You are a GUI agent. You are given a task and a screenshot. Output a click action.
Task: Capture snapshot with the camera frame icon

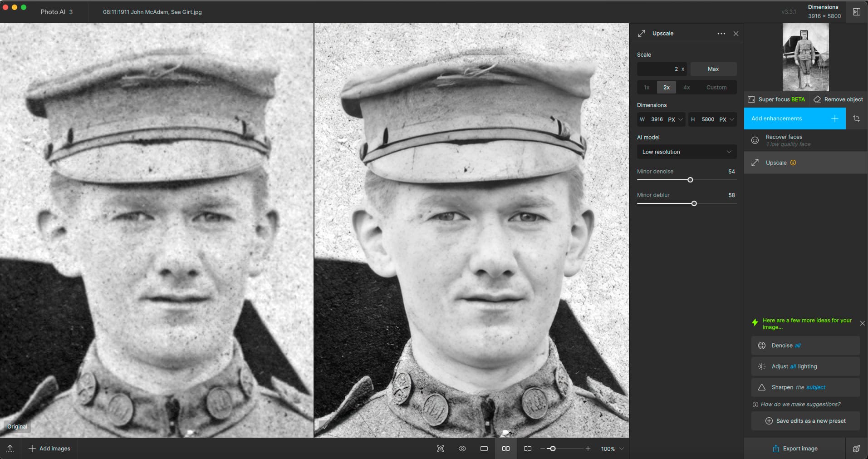point(440,449)
